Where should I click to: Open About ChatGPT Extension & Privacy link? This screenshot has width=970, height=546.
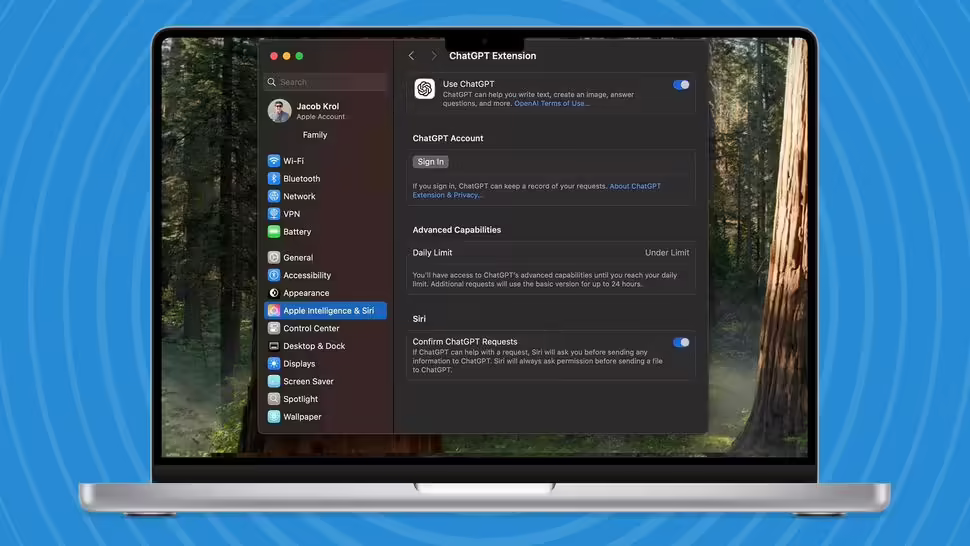(536, 190)
